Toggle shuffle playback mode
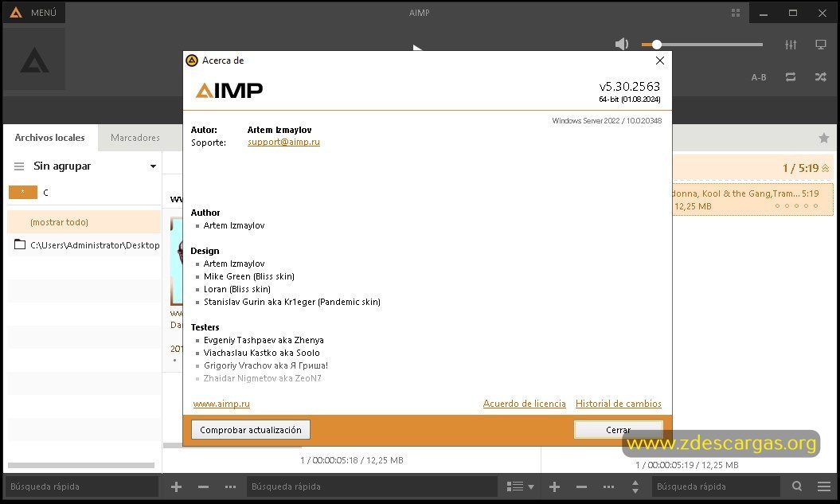 pos(821,77)
